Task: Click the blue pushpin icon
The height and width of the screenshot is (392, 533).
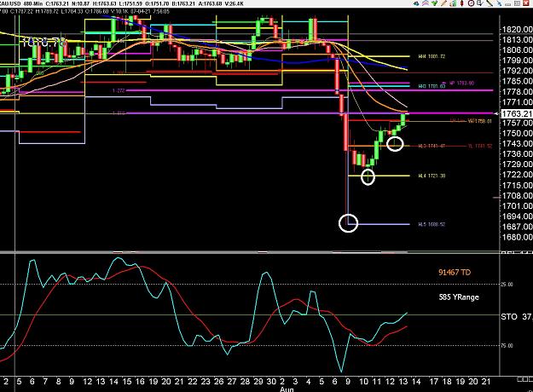Action: pos(499,3)
